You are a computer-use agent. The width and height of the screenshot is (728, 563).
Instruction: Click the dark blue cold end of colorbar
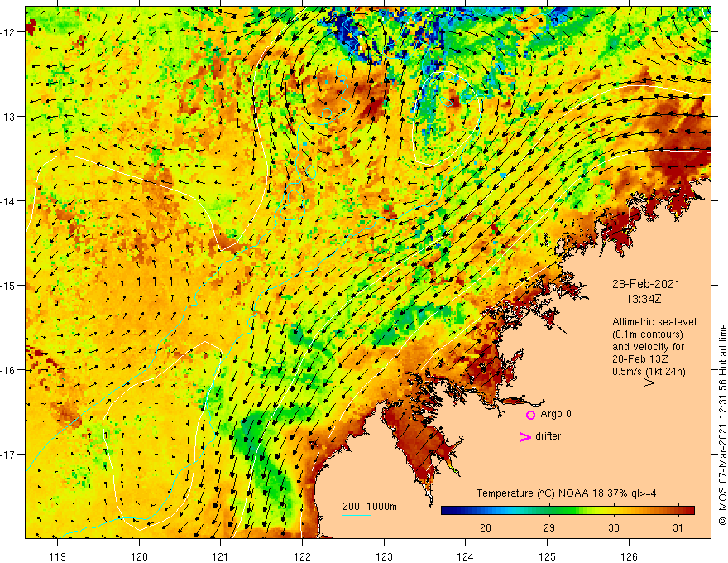click(448, 511)
